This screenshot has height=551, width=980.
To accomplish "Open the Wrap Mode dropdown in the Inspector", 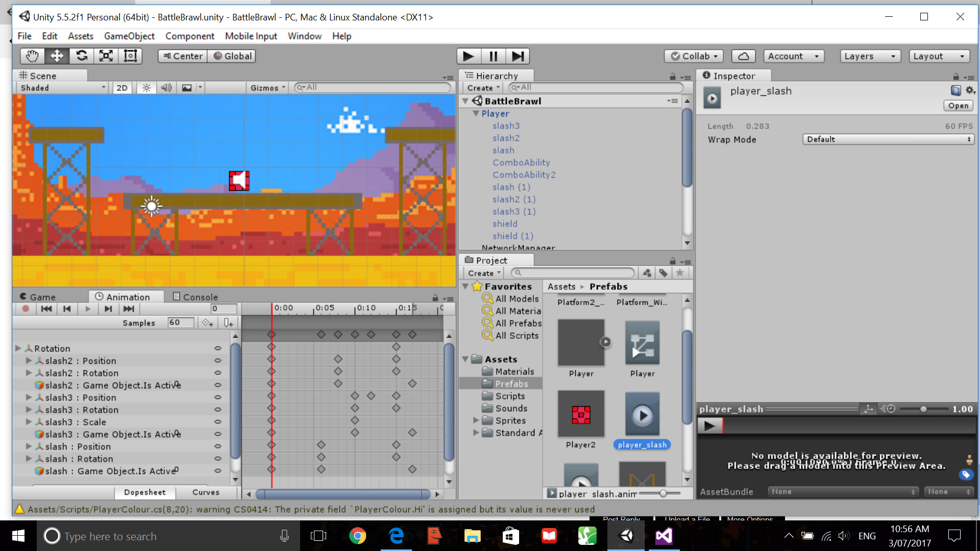I will tap(888, 139).
